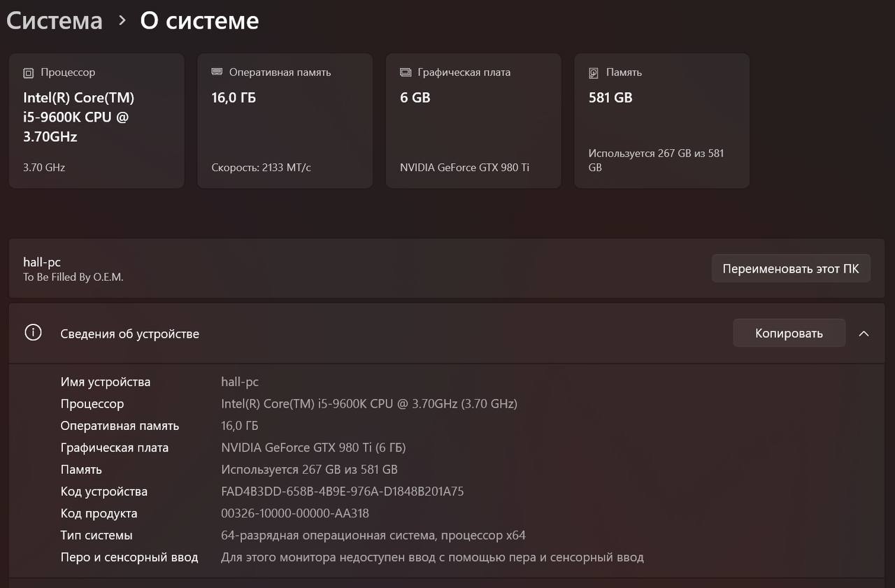Click the Код устройства label
The width and height of the screenshot is (895, 588).
click(104, 492)
